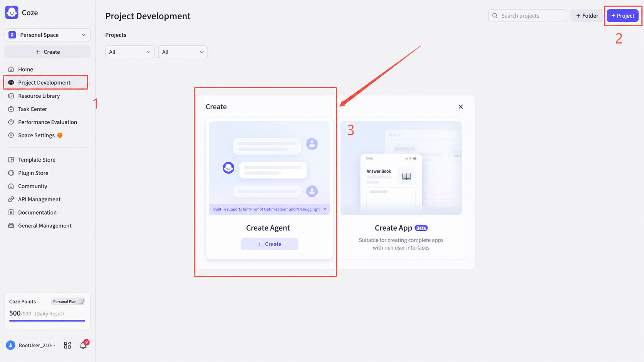Open Documentation

37,212
